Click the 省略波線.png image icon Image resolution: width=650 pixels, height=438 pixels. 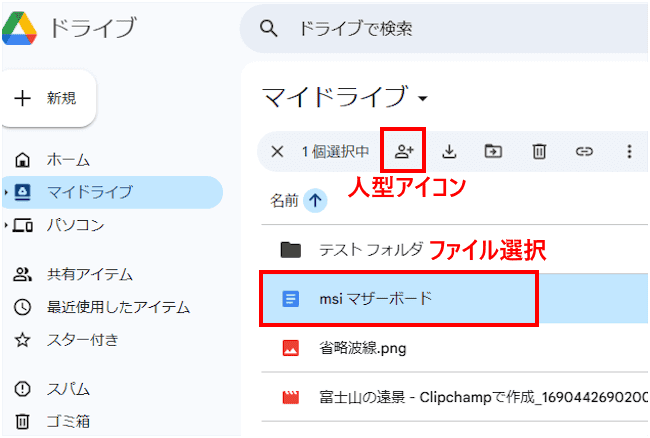(x=291, y=348)
